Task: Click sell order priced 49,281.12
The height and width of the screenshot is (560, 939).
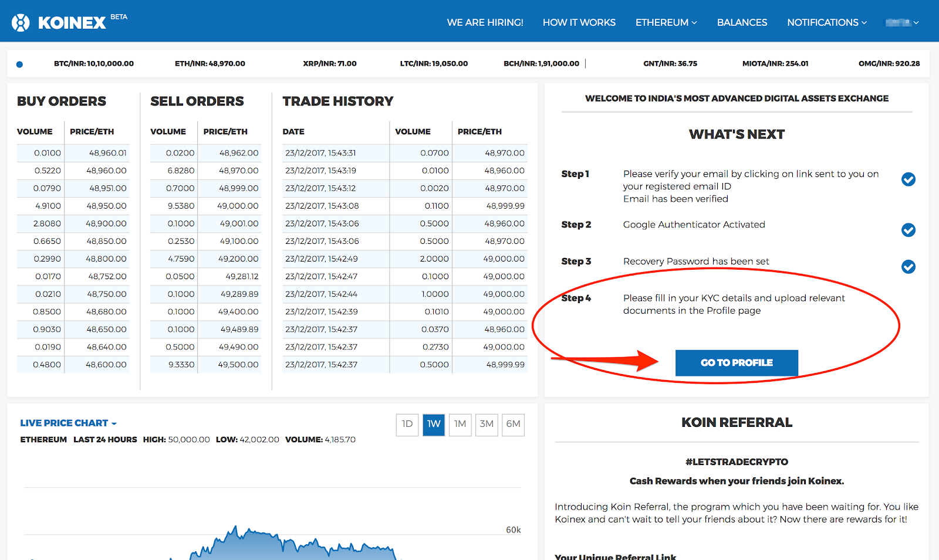Action: point(242,276)
